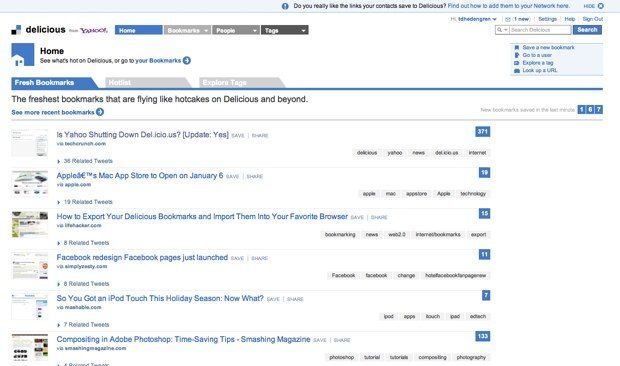
Task: Click SAVE next to the Yahoo shutdown bookmark
Action: (x=238, y=136)
